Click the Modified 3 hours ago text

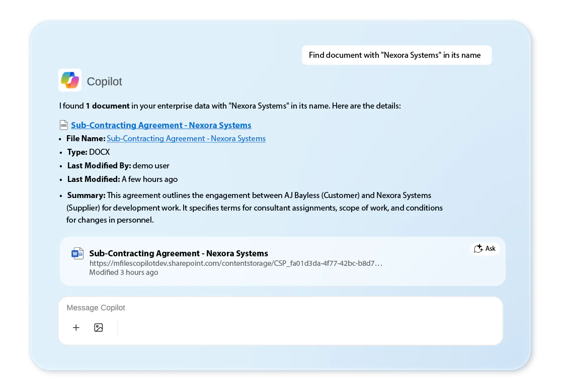[x=123, y=272]
